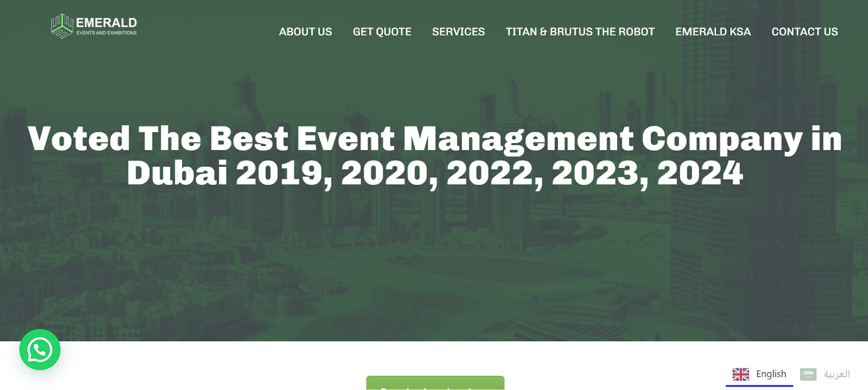This screenshot has width=868, height=390.
Task: Click the UK flag icon
Action: tap(741, 374)
